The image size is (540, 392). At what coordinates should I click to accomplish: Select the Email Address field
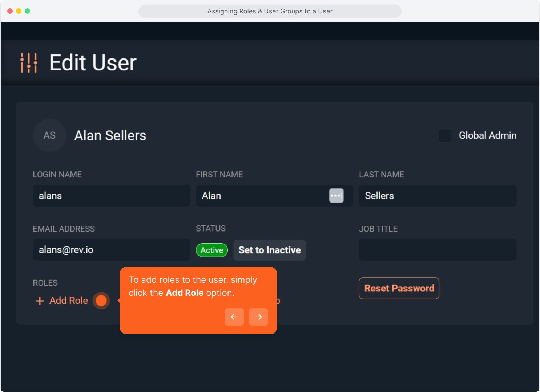[x=111, y=250]
